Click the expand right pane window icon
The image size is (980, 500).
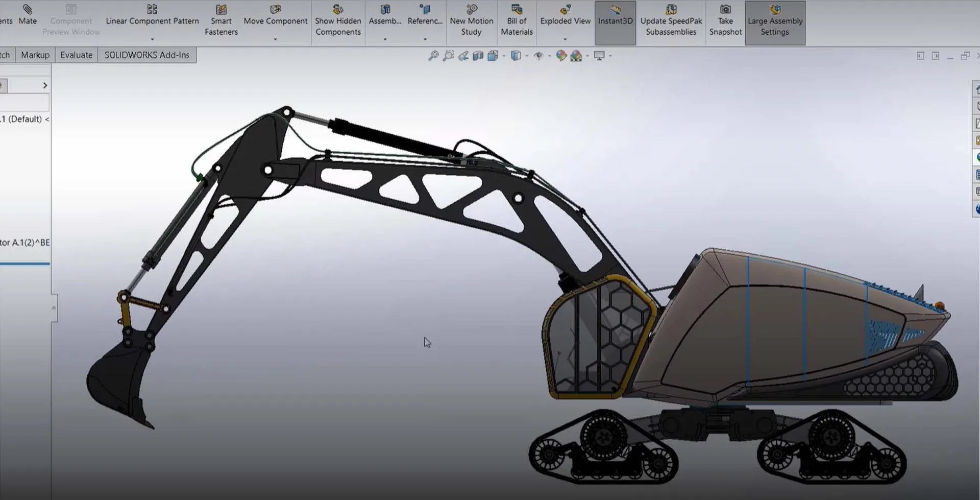point(935,56)
